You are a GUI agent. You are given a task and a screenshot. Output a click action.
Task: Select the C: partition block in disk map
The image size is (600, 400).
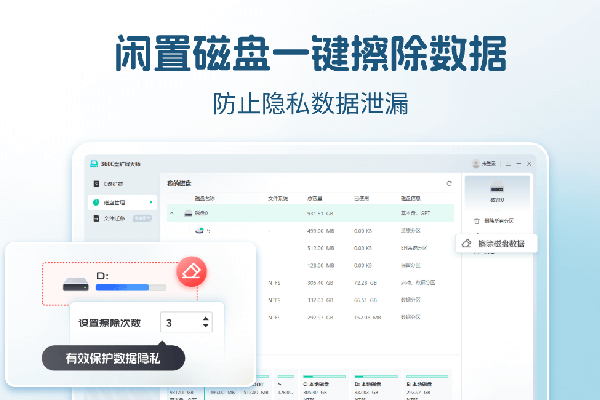click(x=324, y=385)
